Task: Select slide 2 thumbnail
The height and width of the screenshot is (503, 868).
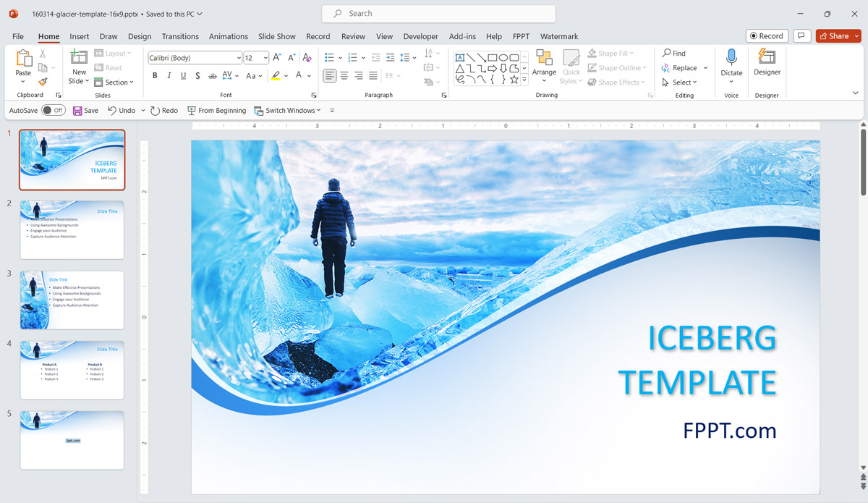Action: pyautogui.click(x=72, y=229)
